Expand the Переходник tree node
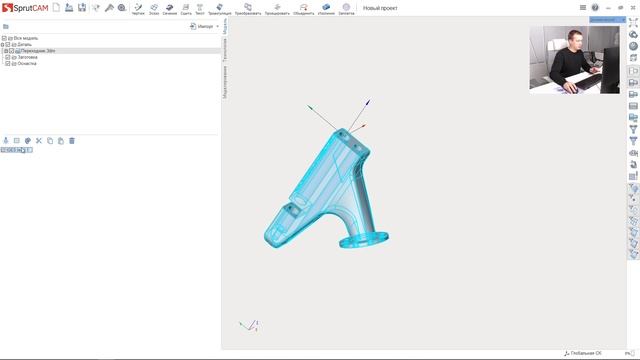 6,51
